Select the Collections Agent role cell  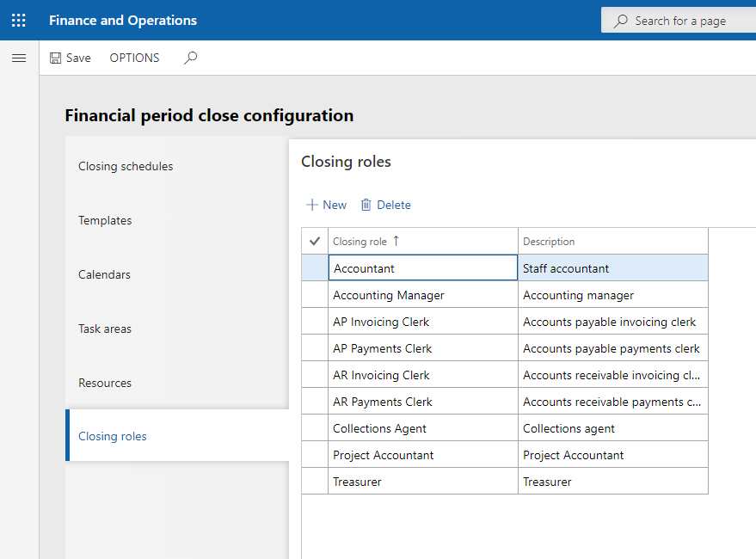(379, 428)
